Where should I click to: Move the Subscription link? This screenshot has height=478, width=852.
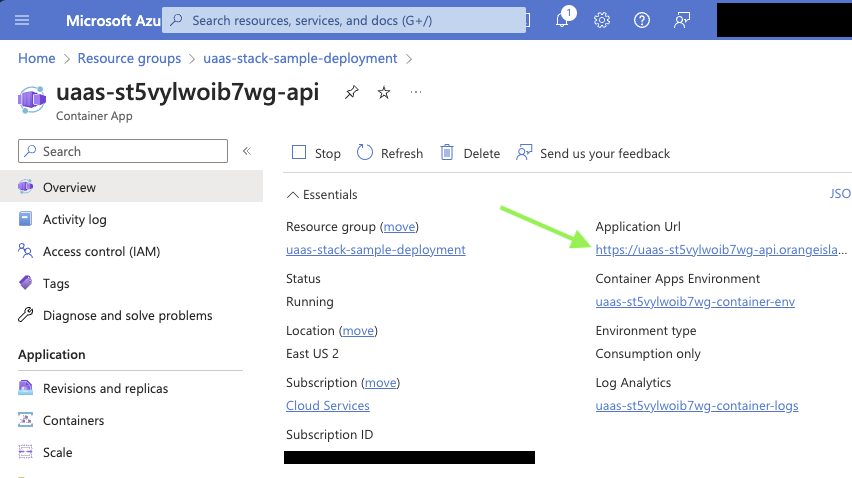pyautogui.click(x=380, y=382)
